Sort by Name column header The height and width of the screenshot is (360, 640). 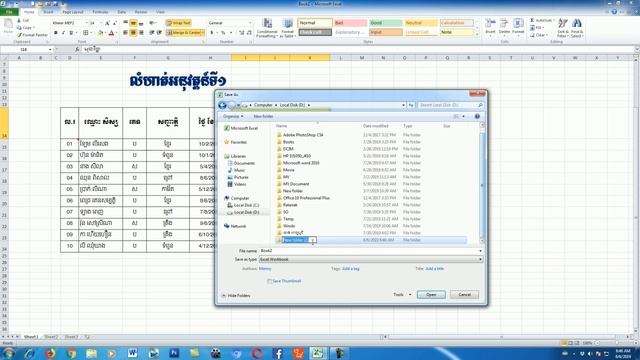pos(282,126)
